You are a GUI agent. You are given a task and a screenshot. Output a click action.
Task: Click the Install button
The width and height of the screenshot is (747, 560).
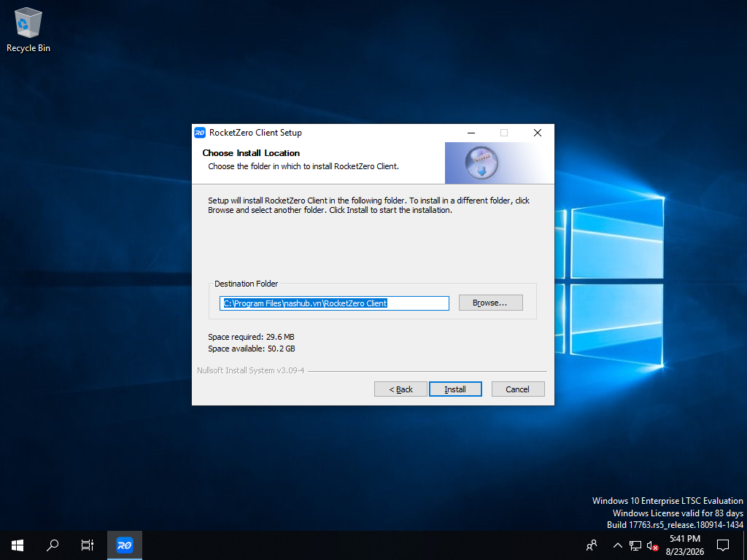(x=455, y=389)
